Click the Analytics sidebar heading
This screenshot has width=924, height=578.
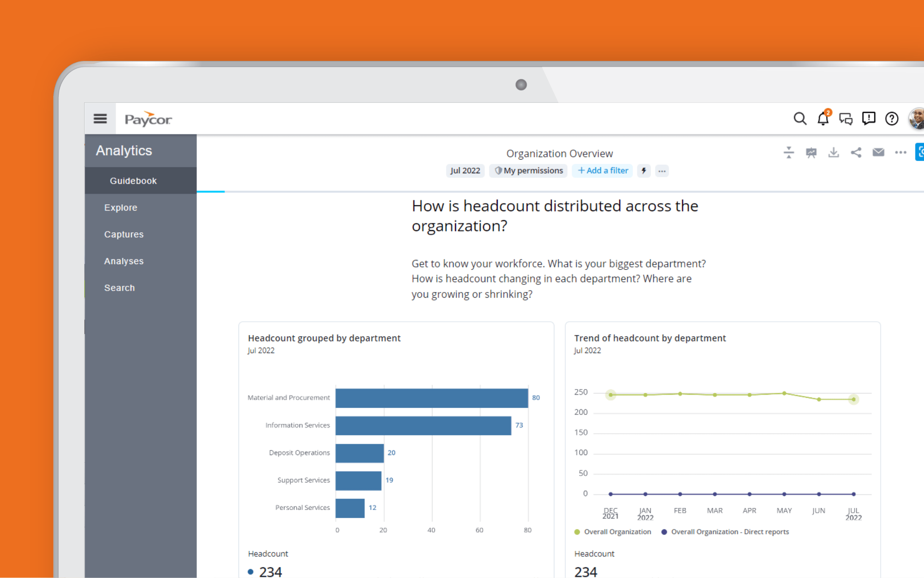pyautogui.click(x=124, y=151)
